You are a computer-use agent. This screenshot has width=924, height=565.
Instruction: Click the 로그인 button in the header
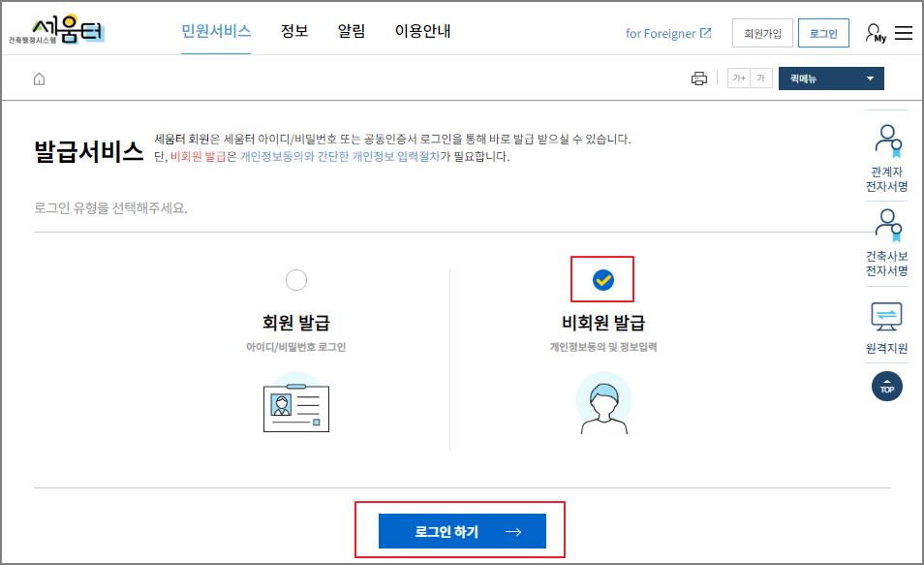tap(823, 32)
